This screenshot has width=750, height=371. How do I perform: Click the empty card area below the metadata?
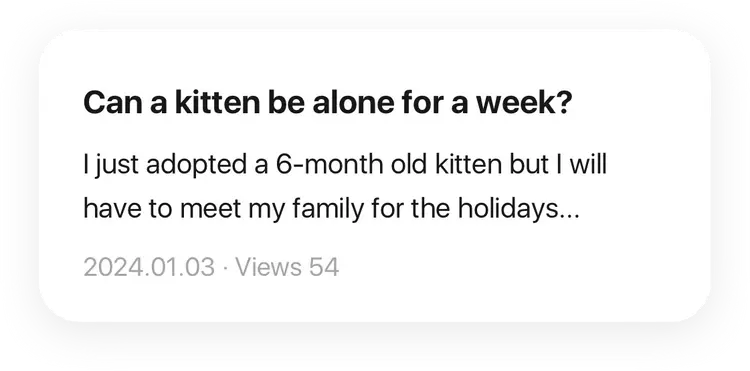[x=375, y=300]
